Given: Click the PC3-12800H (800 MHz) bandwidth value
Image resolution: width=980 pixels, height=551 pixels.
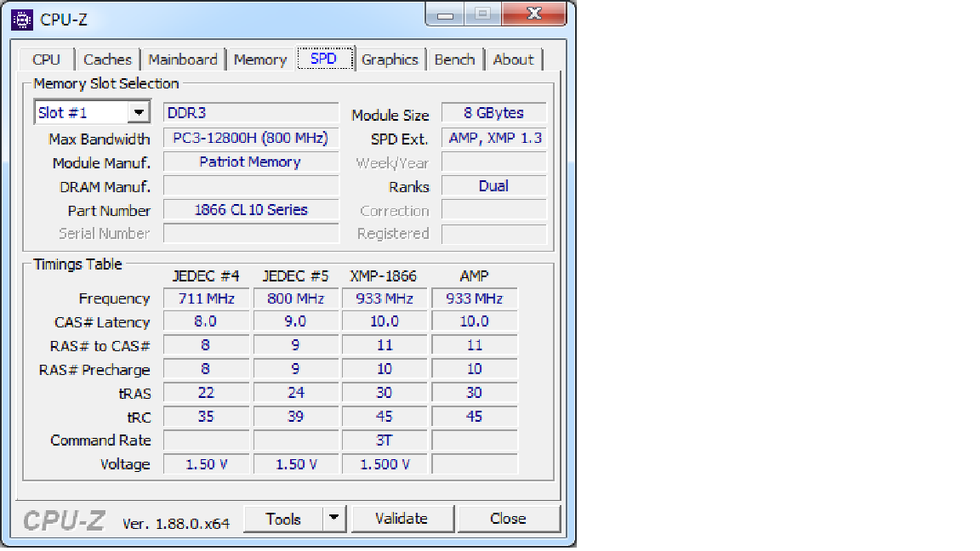Looking at the screenshot, I should [251, 138].
